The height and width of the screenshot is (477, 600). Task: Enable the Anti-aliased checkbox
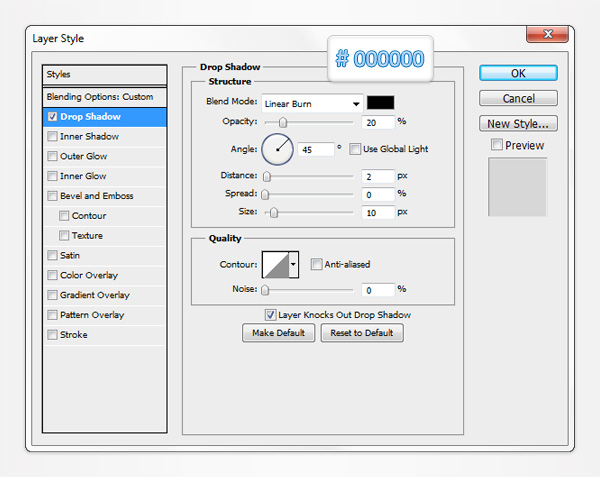coord(316,265)
